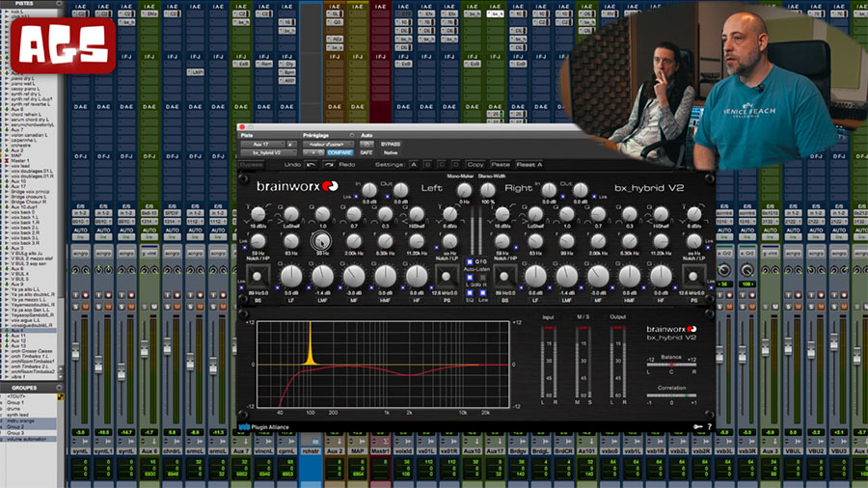Screen dimensions: 868x488
Task: Open the bx_hybrid V2 insert selector dropdown
Action: [x=268, y=152]
